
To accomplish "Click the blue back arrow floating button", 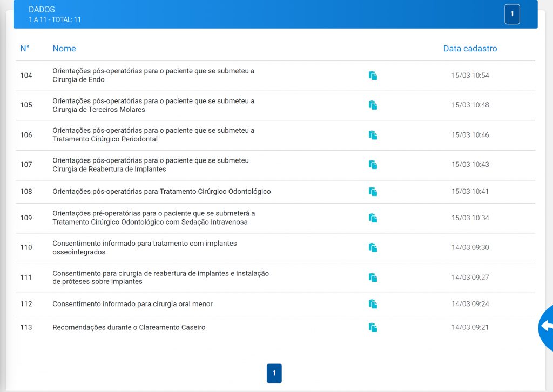I will [547, 327].
